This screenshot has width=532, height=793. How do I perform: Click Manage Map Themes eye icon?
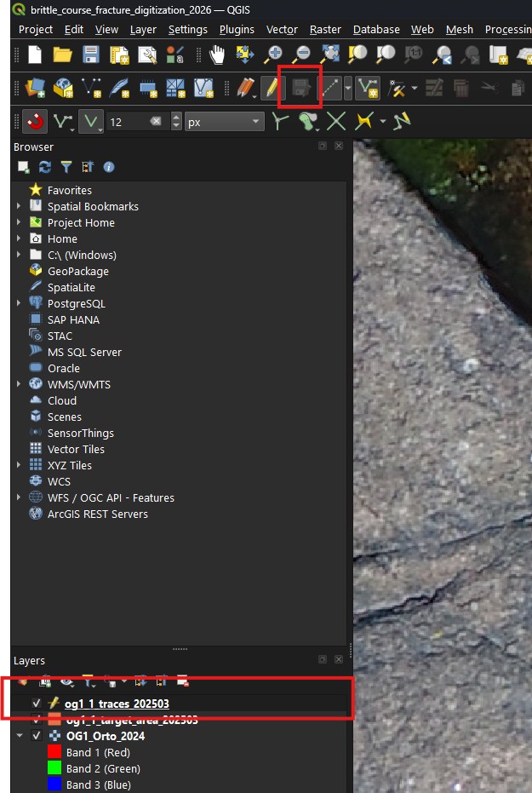pyautogui.click(x=67, y=681)
